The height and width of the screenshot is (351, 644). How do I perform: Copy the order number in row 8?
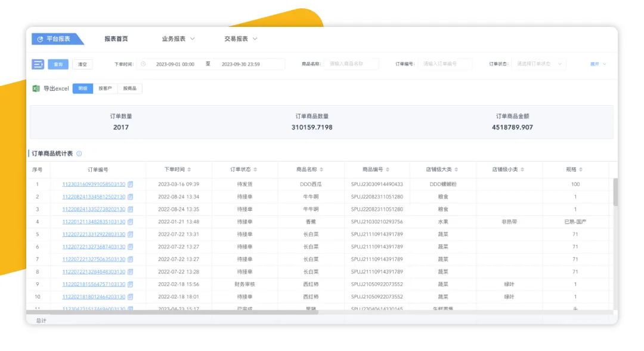[130, 272]
